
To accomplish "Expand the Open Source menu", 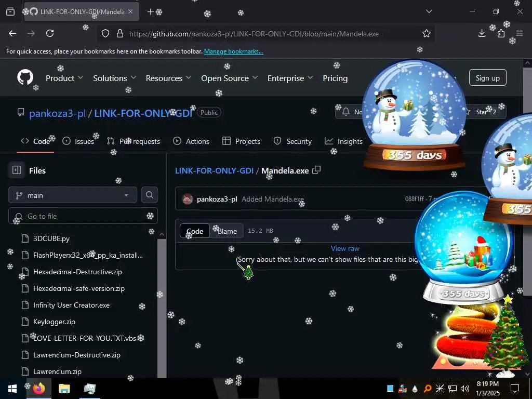I will 229,78.
